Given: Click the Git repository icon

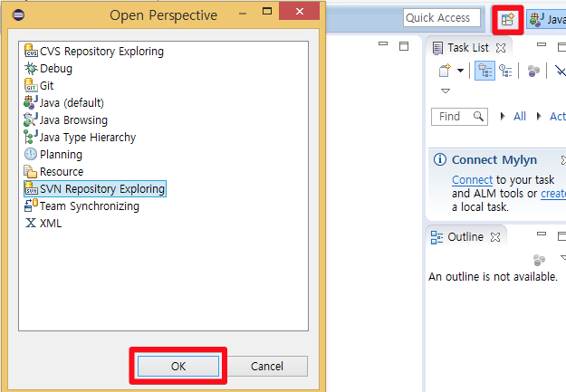Looking at the screenshot, I should 31,85.
